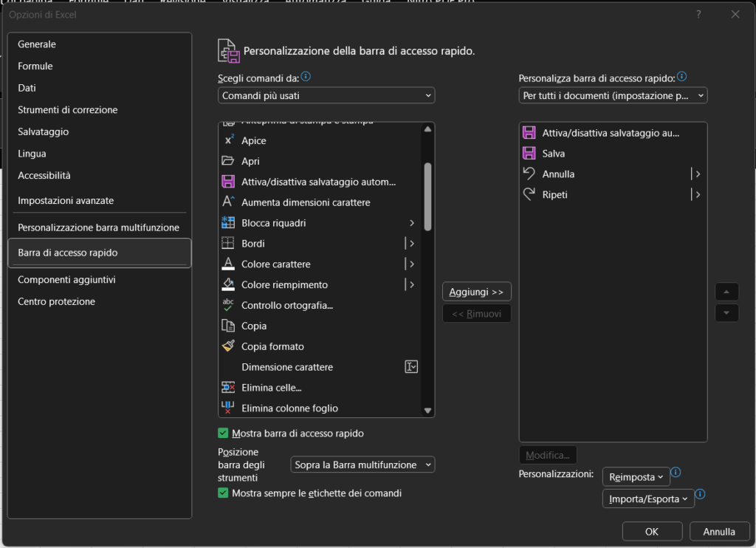This screenshot has width=756, height=548.
Task: Click the Apri folder icon in commands list
Action: [228, 161]
